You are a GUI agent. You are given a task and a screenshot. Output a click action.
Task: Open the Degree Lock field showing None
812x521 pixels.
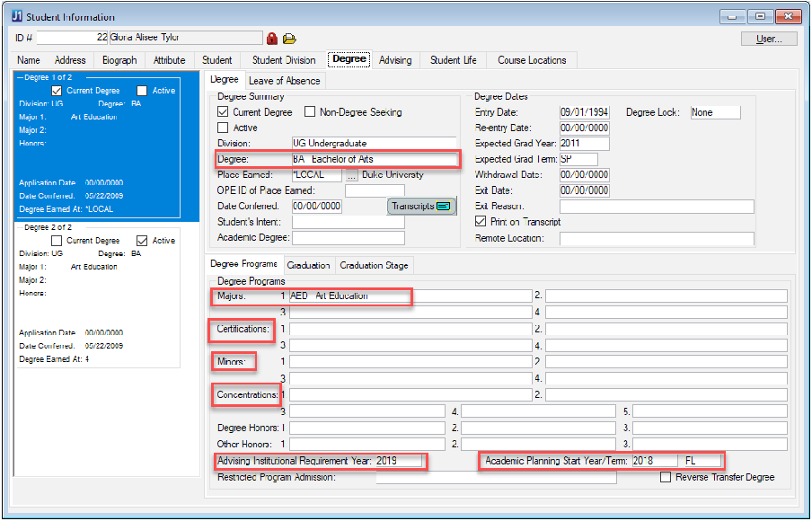715,112
